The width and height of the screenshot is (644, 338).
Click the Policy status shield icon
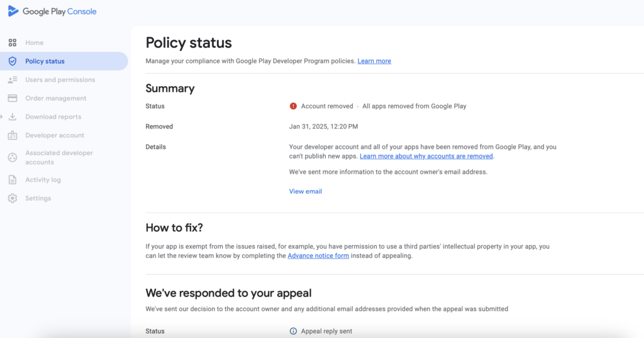pyautogui.click(x=13, y=61)
